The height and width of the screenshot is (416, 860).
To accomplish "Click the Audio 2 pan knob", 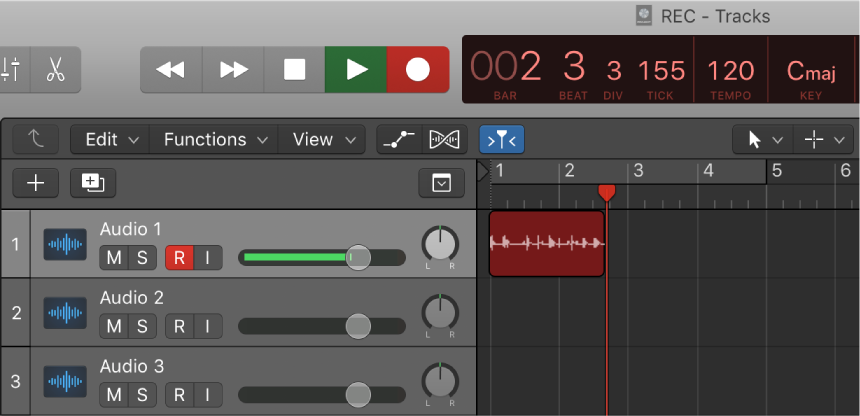I will pyautogui.click(x=440, y=312).
